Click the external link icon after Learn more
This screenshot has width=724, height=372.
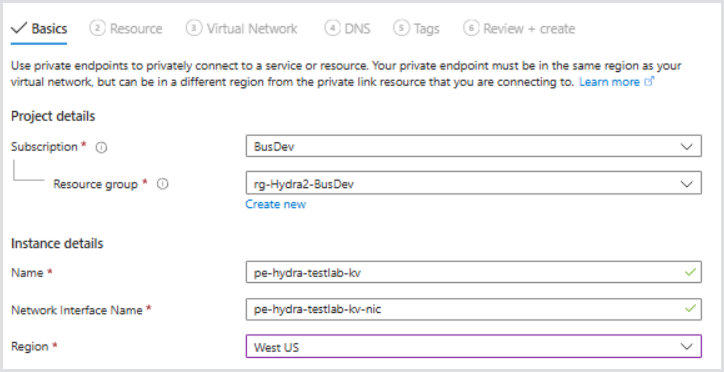[x=649, y=82]
